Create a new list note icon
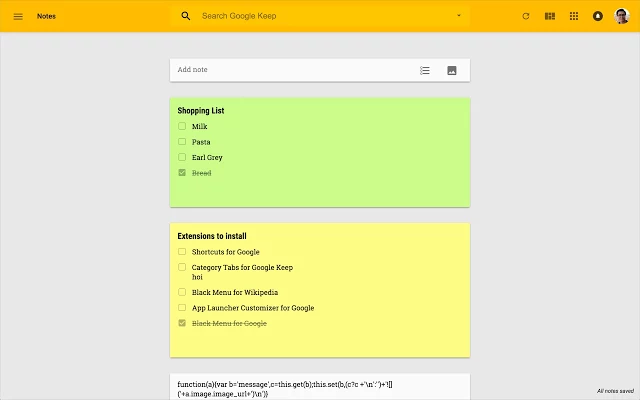This screenshot has height=400, width=640. click(x=425, y=70)
